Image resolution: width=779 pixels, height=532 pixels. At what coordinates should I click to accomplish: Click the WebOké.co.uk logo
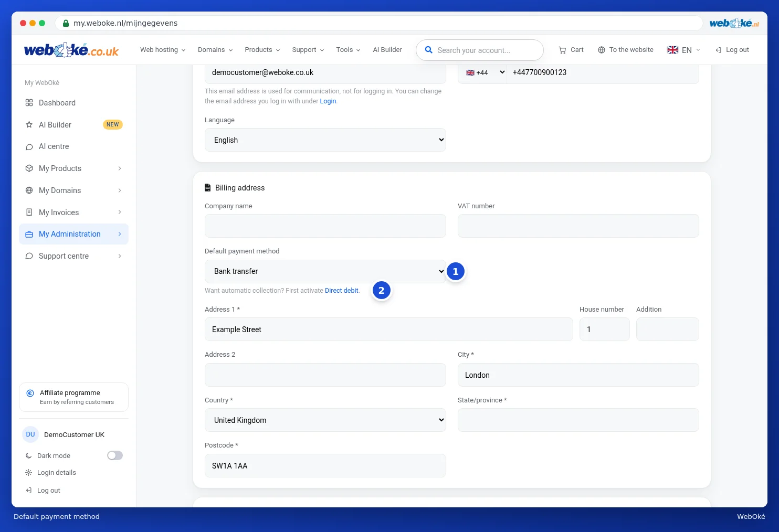point(71,50)
